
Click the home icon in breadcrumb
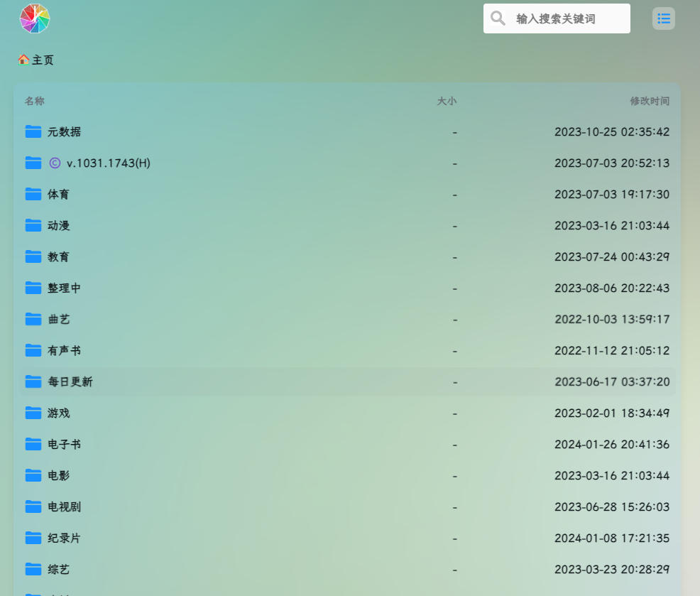23,60
